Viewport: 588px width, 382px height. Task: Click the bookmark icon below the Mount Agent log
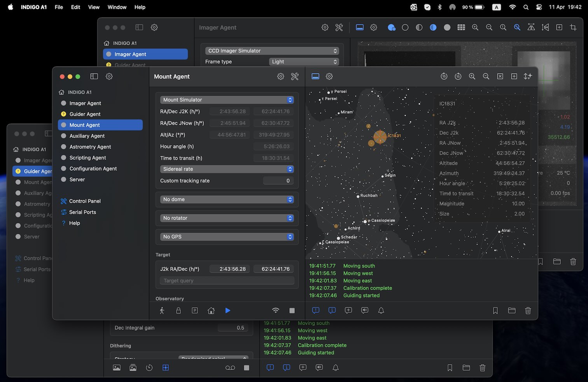495,310
